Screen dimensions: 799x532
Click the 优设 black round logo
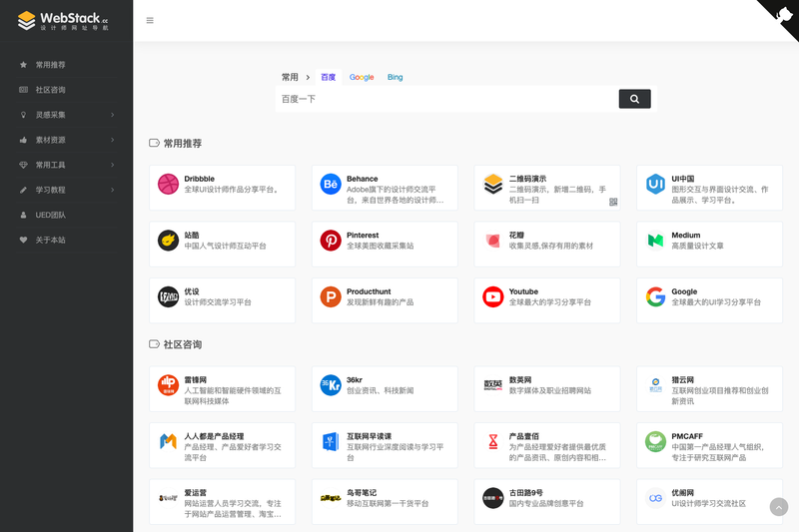(168, 297)
